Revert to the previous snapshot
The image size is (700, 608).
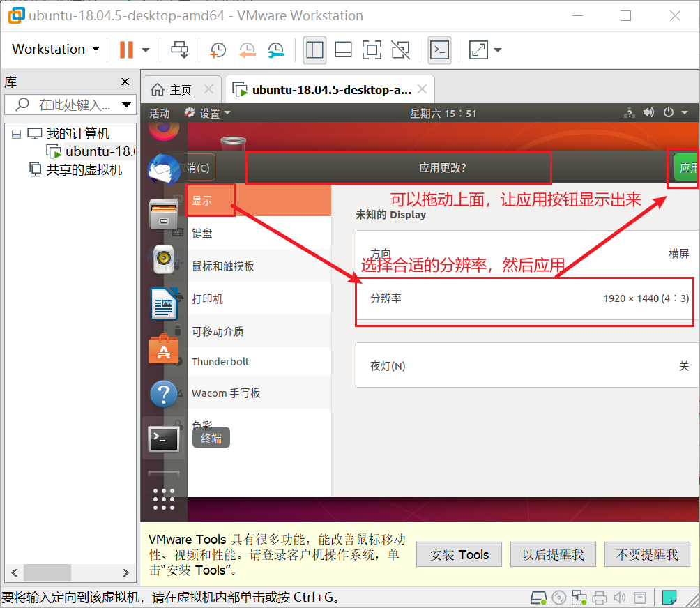(x=247, y=50)
